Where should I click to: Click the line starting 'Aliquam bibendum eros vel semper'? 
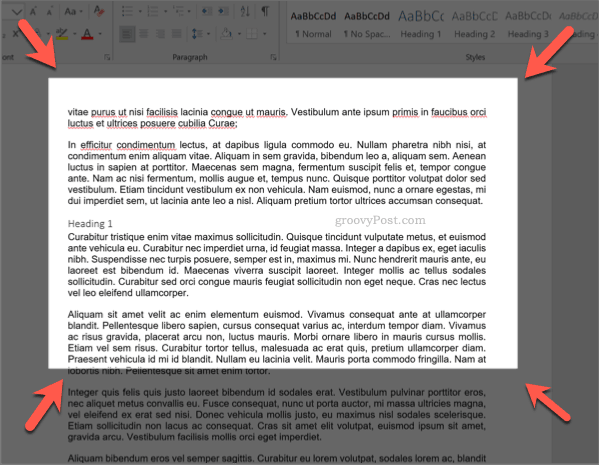click(x=277, y=458)
